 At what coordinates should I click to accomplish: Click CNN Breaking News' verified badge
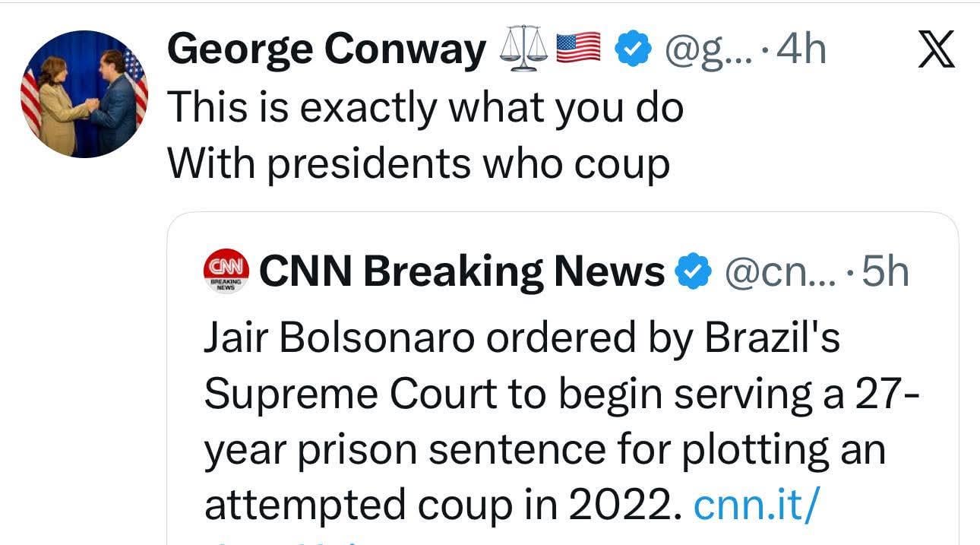click(693, 271)
